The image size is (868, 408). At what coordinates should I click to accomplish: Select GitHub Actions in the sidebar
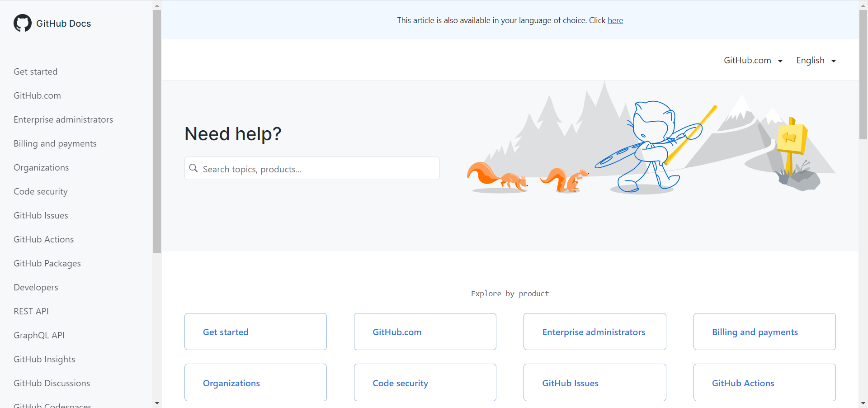pos(44,239)
